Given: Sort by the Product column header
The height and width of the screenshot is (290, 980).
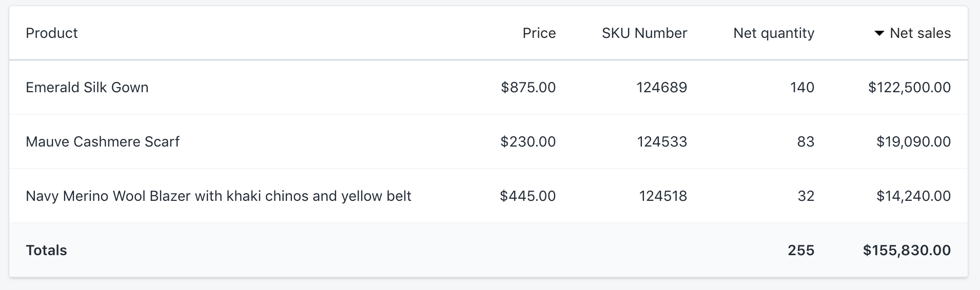Looking at the screenshot, I should (x=52, y=33).
